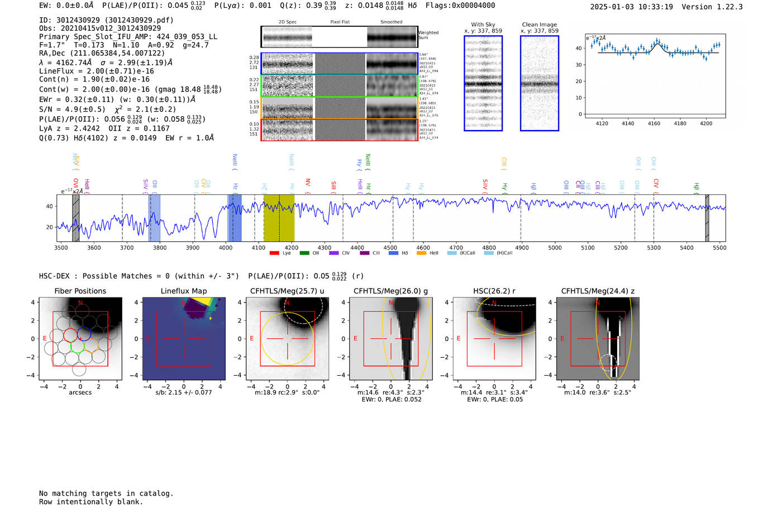Image resolution: width=782 pixels, height=532 pixels.
Task: Select the RA,Dec coordinates line
Action: tap(102, 54)
